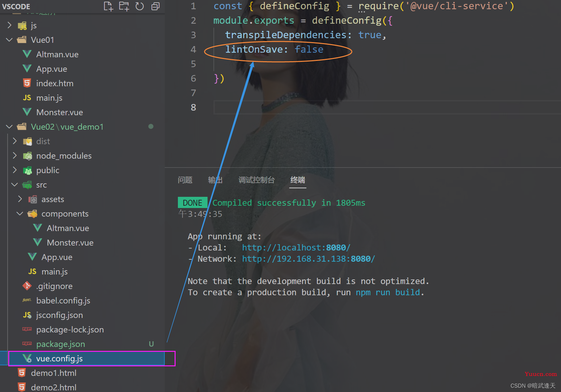561x392 pixels.
Task: Click the src folder icon
Action: (27, 185)
